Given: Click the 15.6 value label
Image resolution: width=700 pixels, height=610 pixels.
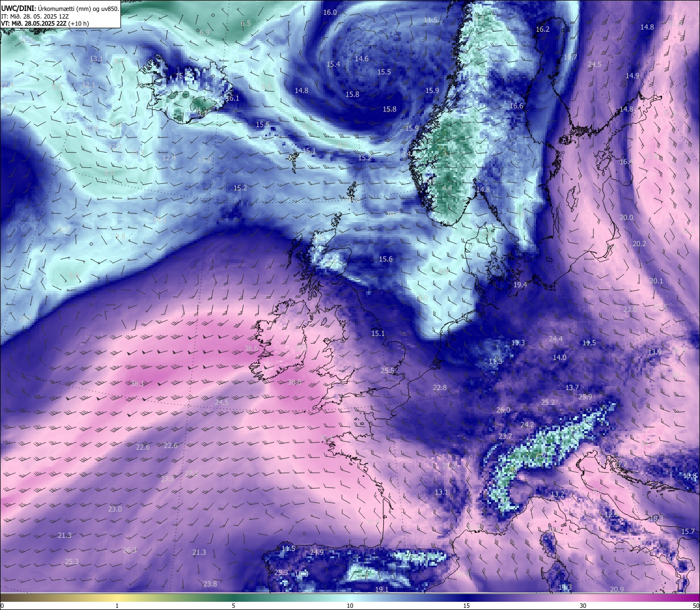Looking at the screenshot, I should coord(386,259).
